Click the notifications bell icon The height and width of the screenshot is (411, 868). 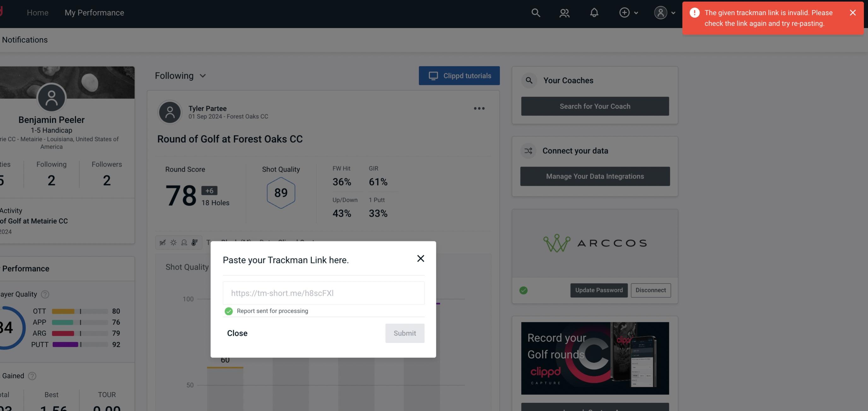tap(595, 12)
